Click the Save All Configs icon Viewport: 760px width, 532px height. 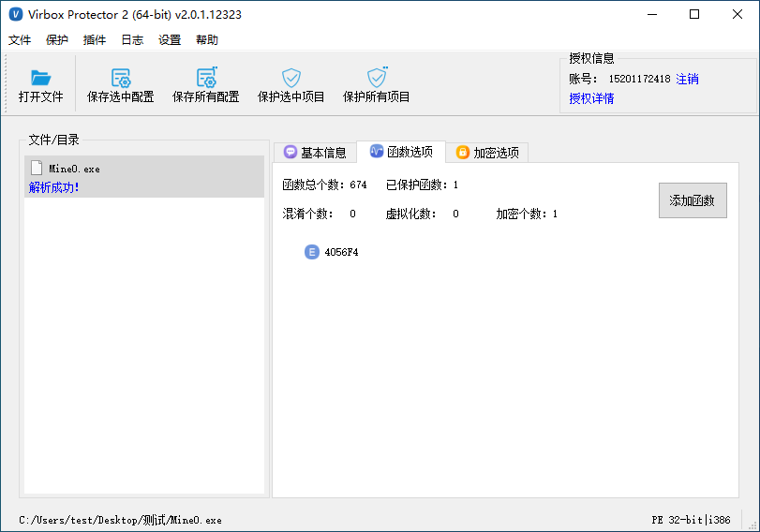coord(206,77)
